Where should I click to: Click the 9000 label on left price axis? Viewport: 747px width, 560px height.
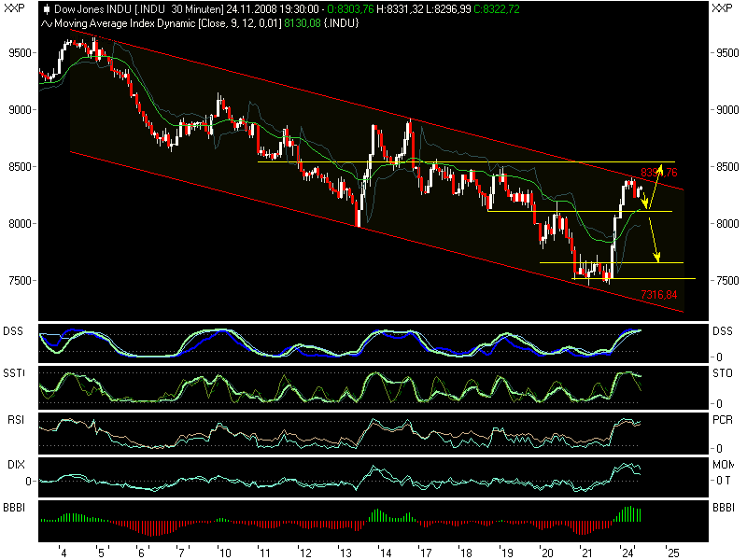[x=20, y=109]
